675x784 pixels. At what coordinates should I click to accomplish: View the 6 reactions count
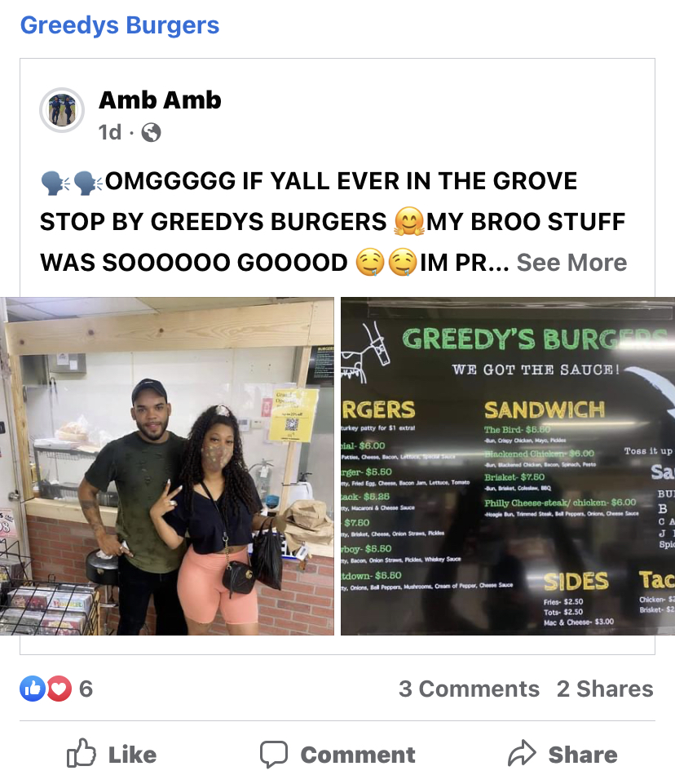pyautogui.click(x=86, y=689)
